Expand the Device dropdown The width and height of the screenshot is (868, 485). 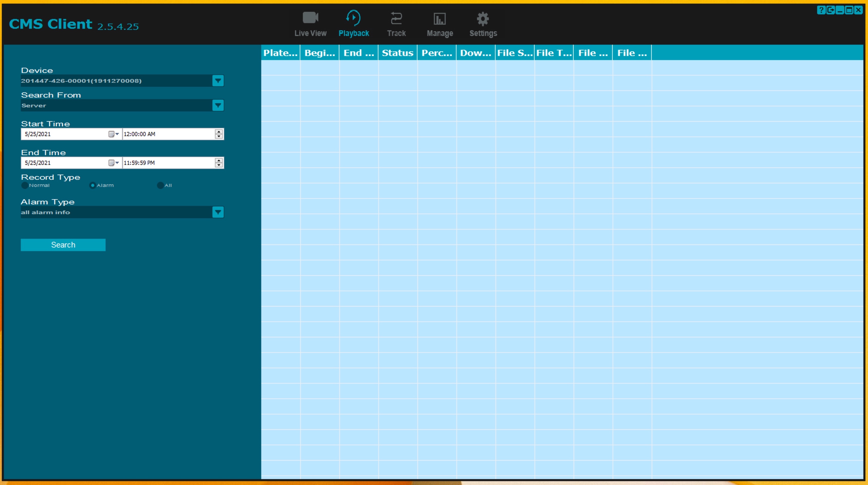(x=218, y=81)
